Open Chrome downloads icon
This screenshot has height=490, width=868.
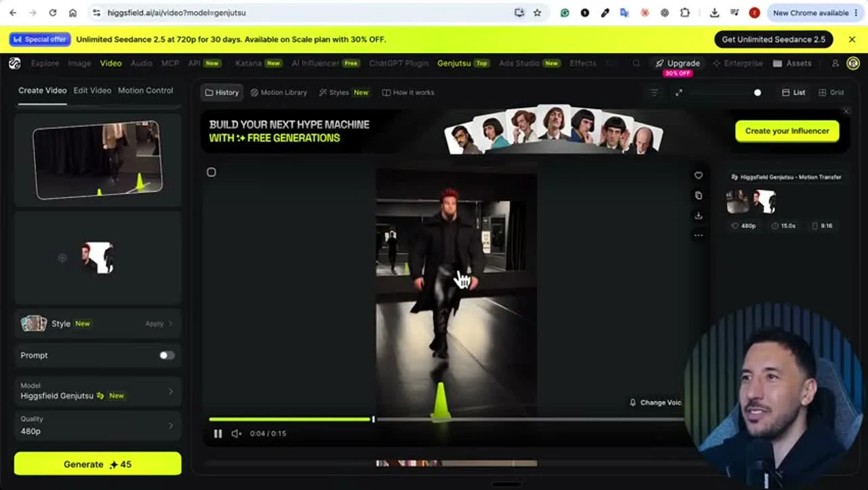[714, 12]
